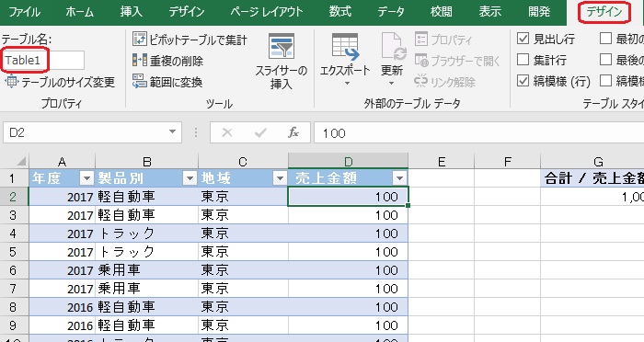The image size is (644, 342).
Task: Select column F header
Action: click(x=508, y=162)
